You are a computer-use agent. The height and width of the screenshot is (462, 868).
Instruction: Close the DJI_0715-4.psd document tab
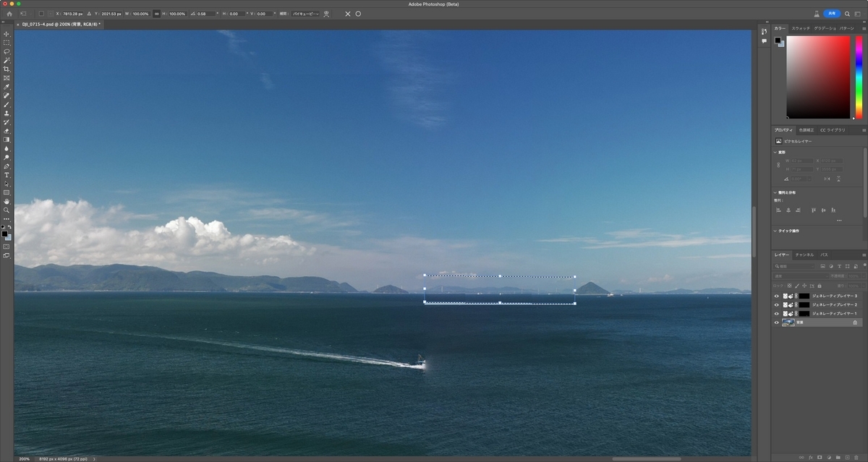coord(19,24)
